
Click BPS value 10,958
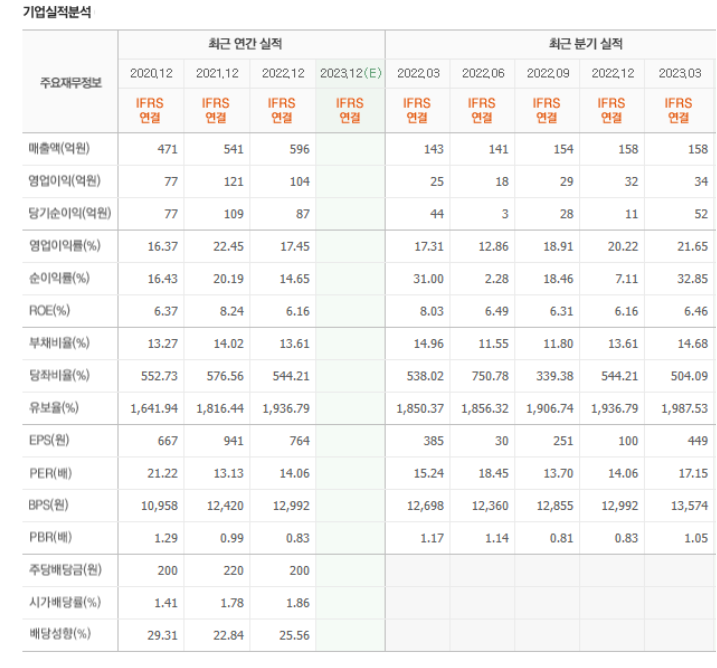pyautogui.click(x=159, y=506)
